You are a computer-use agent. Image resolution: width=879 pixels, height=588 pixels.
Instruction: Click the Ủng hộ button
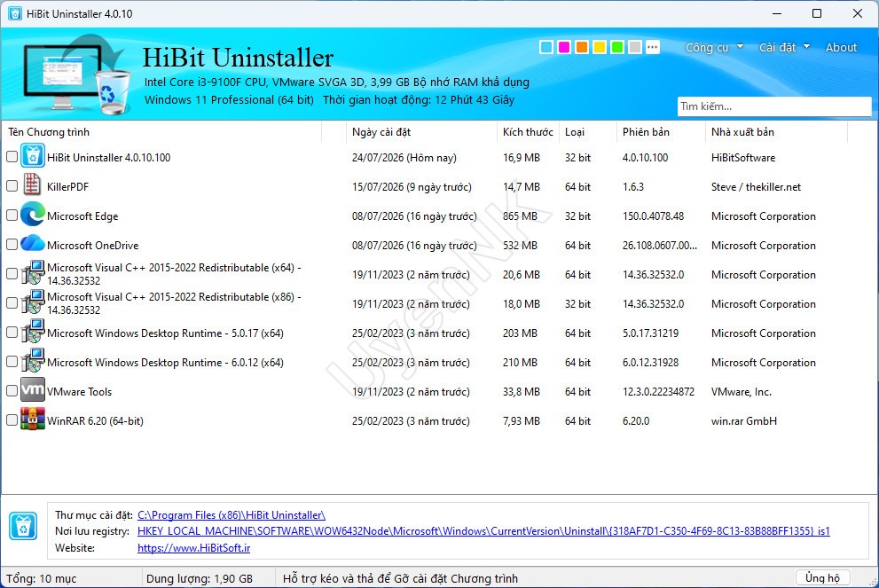click(822, 577)
